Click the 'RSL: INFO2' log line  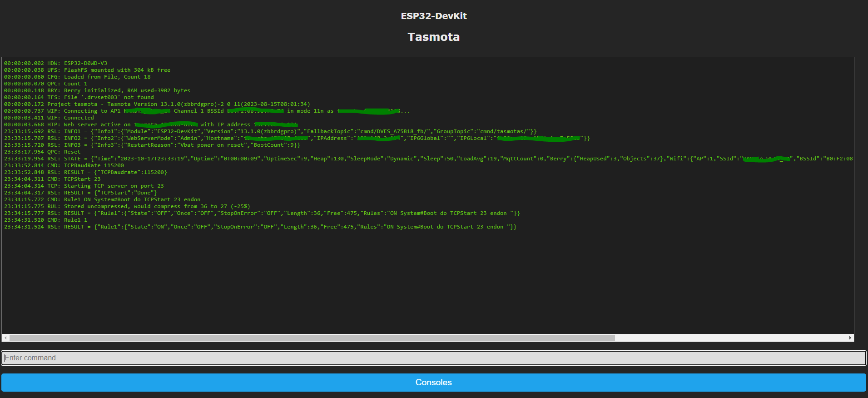pos(297,138)
